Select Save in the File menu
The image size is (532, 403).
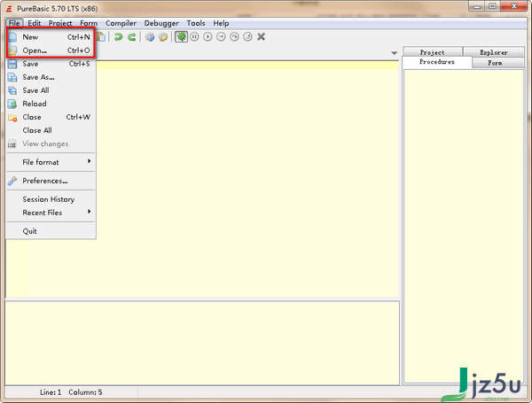51,64
